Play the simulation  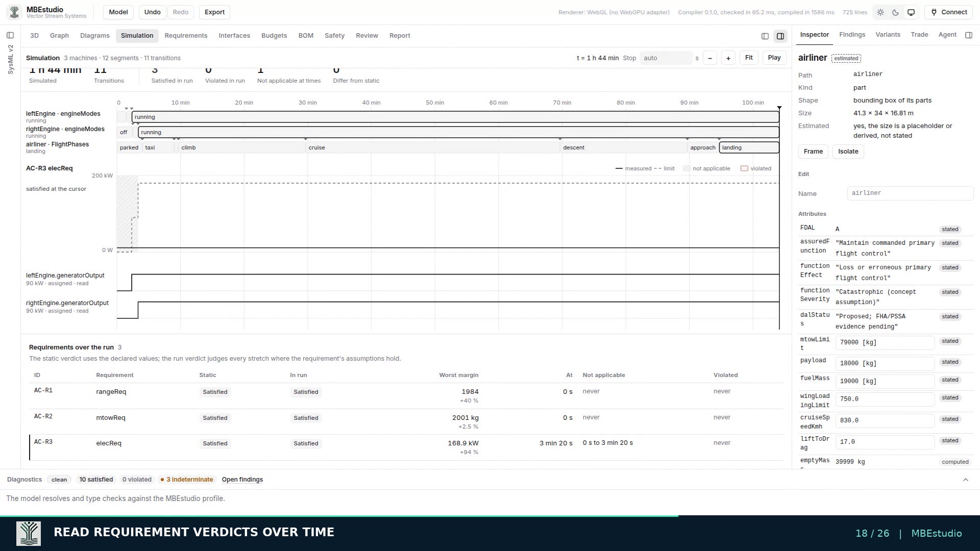pyautogui.click(x=774, y=58)
